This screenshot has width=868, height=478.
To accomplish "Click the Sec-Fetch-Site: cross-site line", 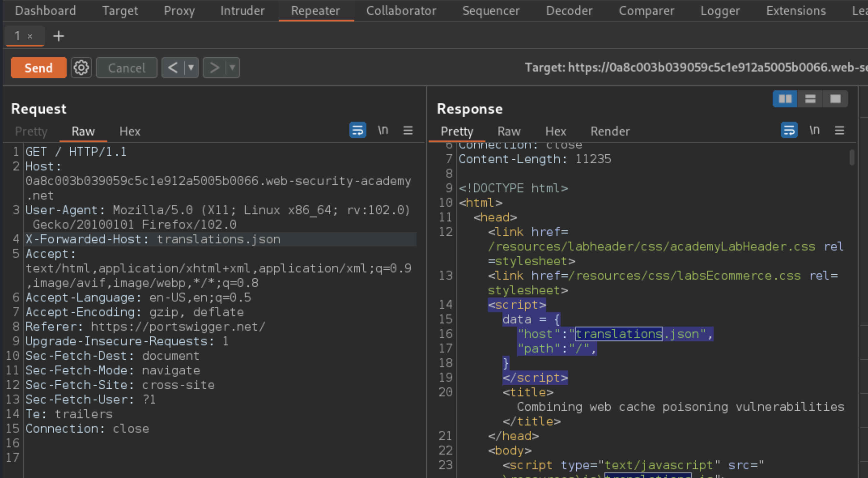I will (120, 385).
